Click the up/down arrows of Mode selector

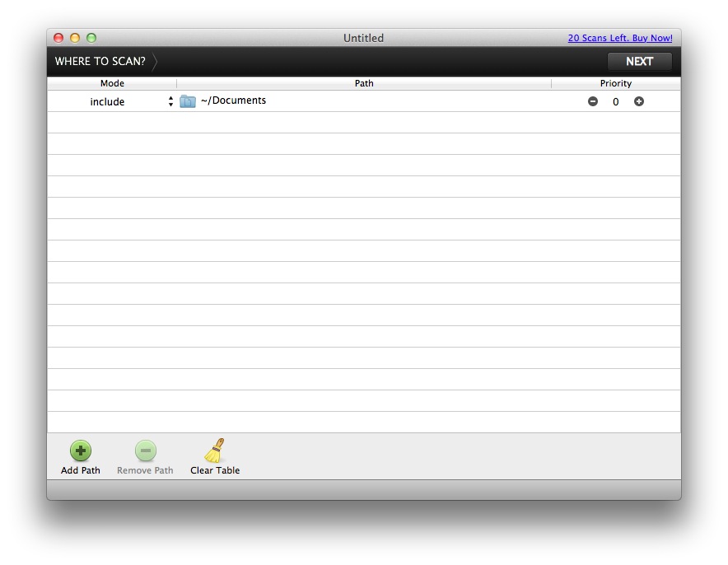[x=170, y=101]
